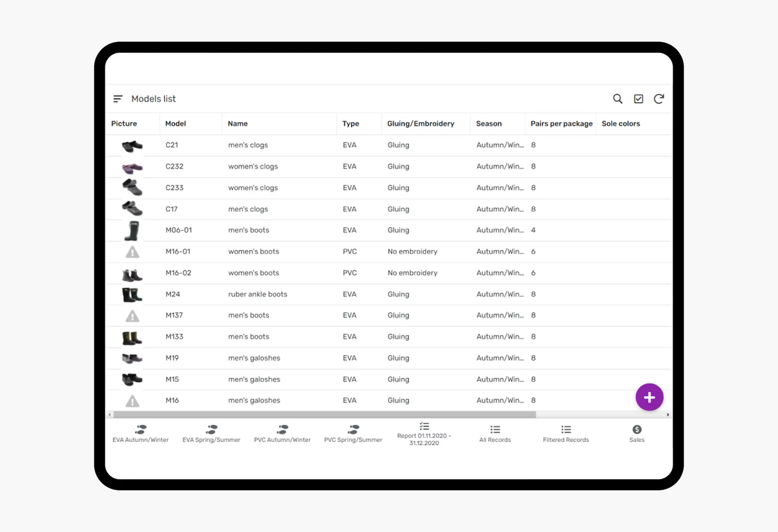Go to the Filtered Records view
This screenshot has width=778, height=532.
(566, 434)
